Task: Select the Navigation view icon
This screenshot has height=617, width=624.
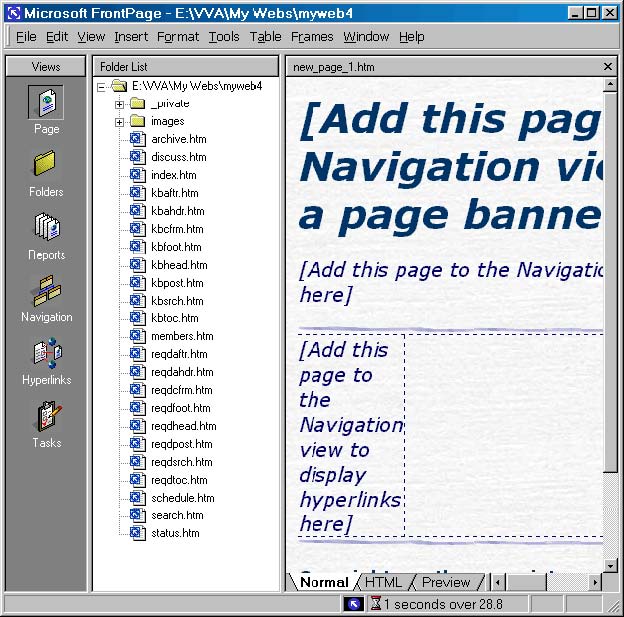Action: (x=46, y=291)
